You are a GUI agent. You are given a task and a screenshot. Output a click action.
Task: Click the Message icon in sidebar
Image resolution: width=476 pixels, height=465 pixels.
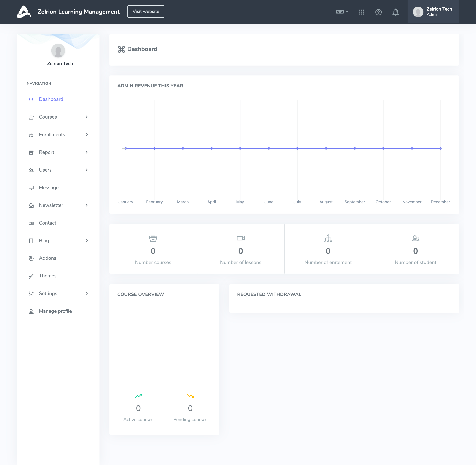pos(31,188)
